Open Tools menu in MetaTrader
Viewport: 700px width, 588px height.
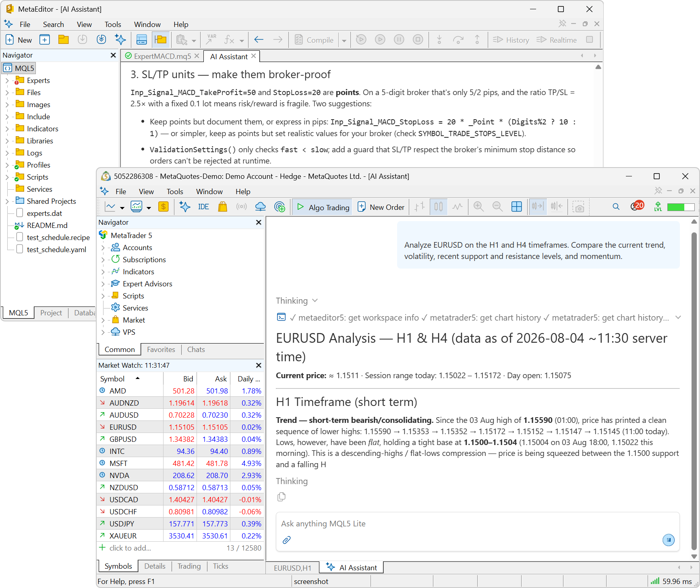pyautogui.click(x=175, y=192)
